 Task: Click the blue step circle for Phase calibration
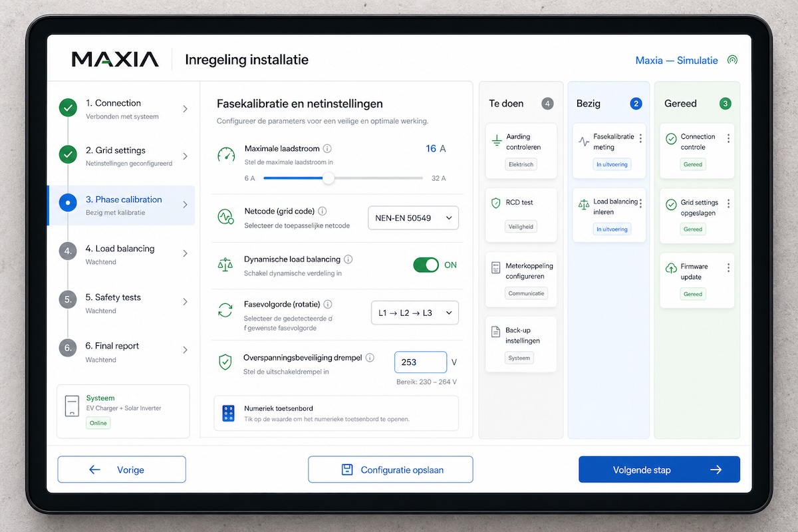click(x=67, y=203)
